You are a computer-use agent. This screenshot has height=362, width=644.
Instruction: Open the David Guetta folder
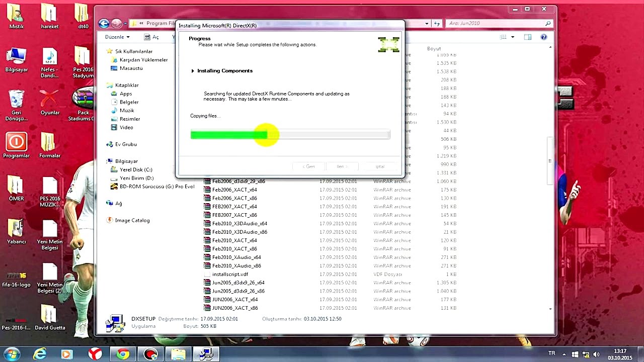[x=49, y=318]
